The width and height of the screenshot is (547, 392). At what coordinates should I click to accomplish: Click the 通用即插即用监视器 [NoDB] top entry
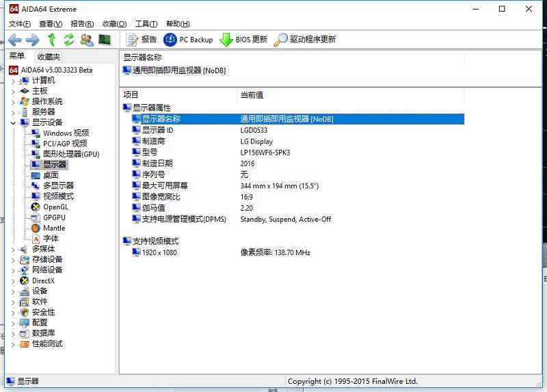click(x=174, y=70)
